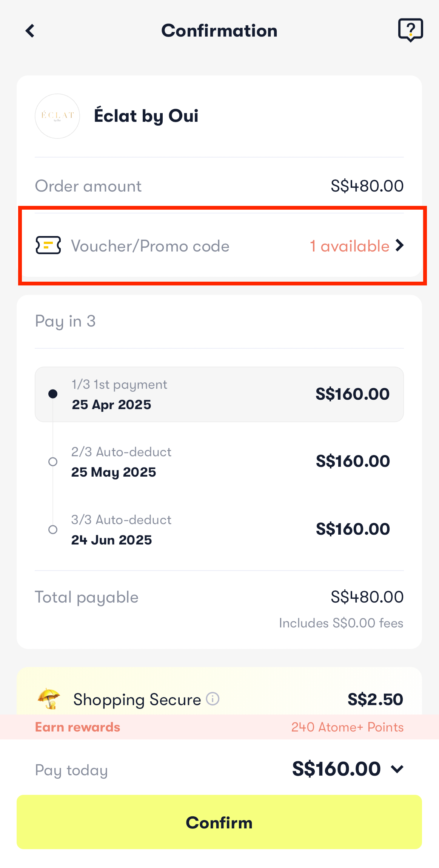This screenshot has width=439, height=868.
Task: Tap the Shopping Secure info icon
Action: click(213, 699)
